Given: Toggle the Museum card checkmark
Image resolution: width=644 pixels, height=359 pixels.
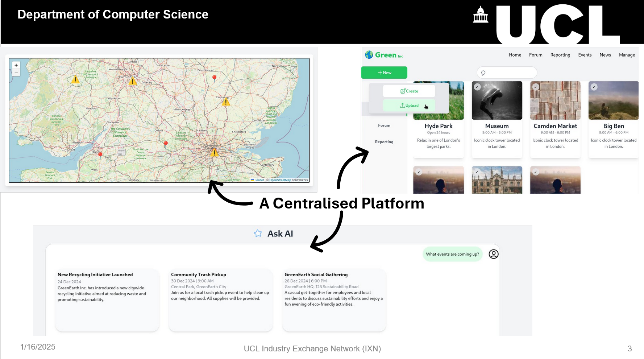Looking at the screenshot, I should click(477, 87).
